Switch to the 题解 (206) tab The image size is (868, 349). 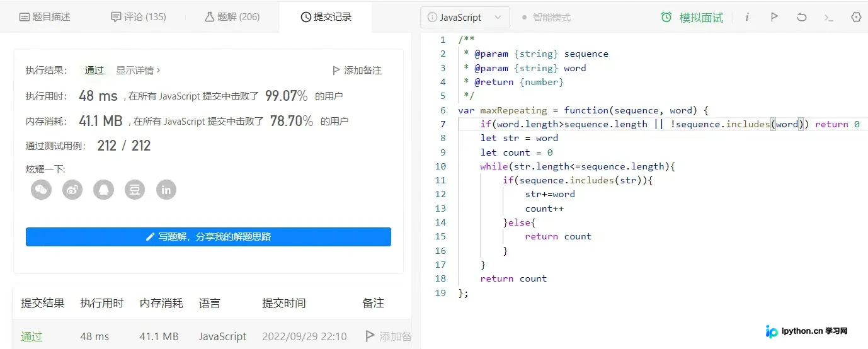232,17
